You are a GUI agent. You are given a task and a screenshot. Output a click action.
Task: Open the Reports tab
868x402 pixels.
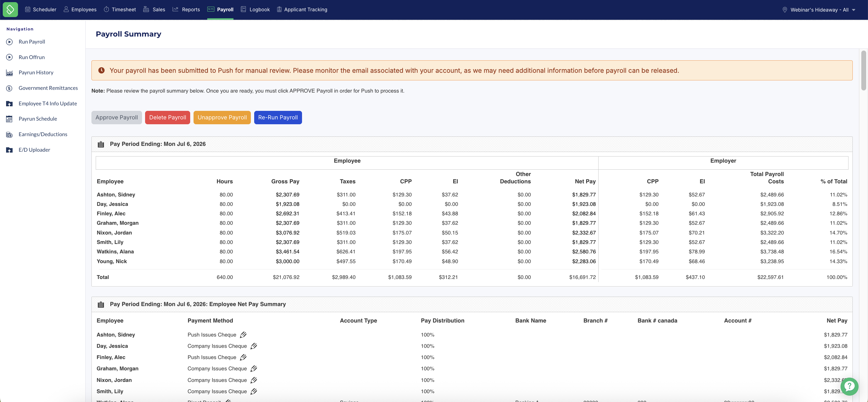point(186,9)
